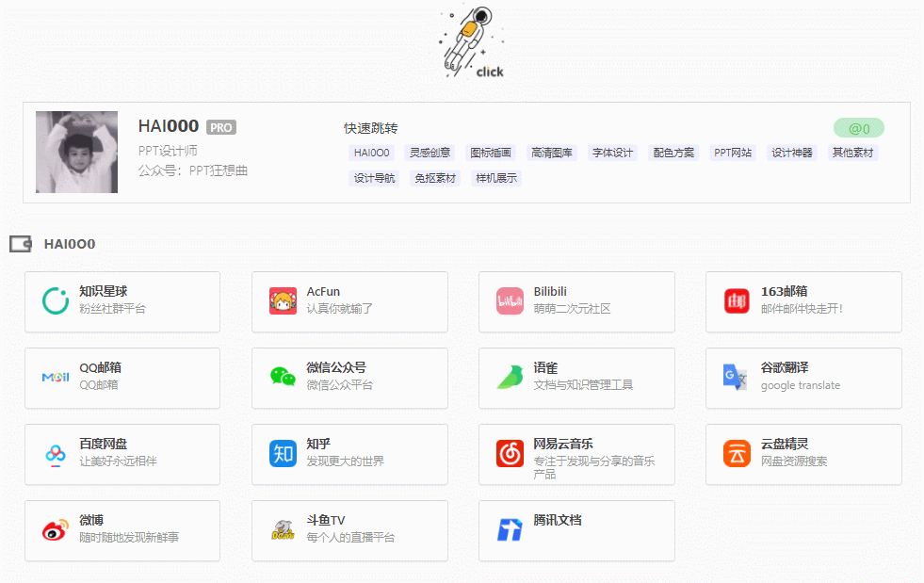Click the 微博 red eye logo icon
Viewport: 924px width, 583px height.
pos(56,530)
